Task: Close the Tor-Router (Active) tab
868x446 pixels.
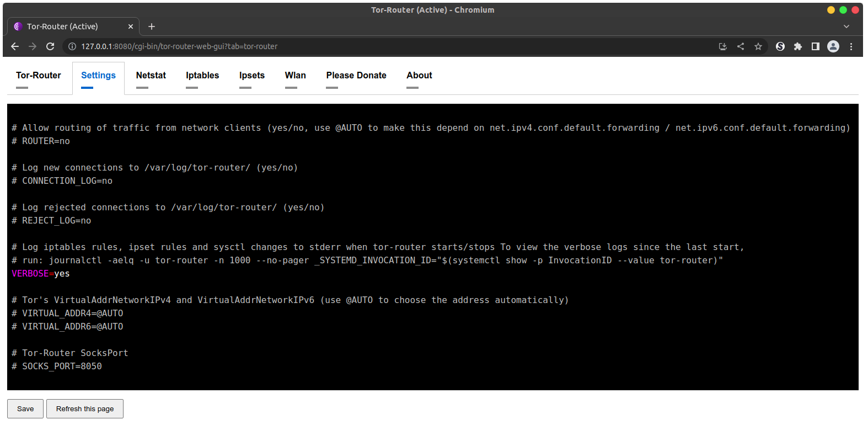Action: (x=131, y=26)
